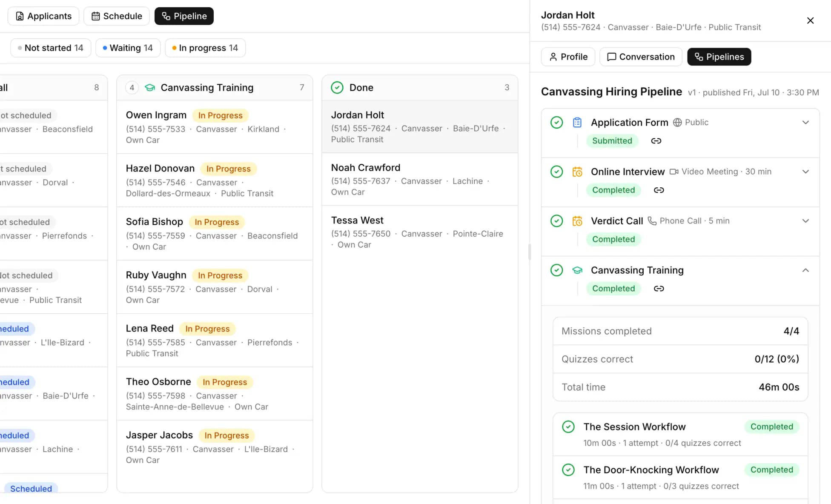The height and width of the screenshot is (504, 831).
Task: Open Noah Crawford in Done column
Action: [420, 179]
